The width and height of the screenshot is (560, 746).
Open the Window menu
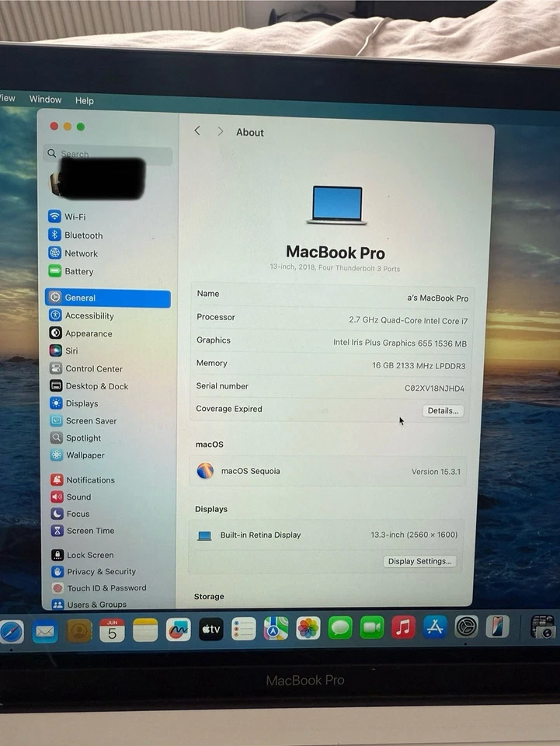click(46, 99)
